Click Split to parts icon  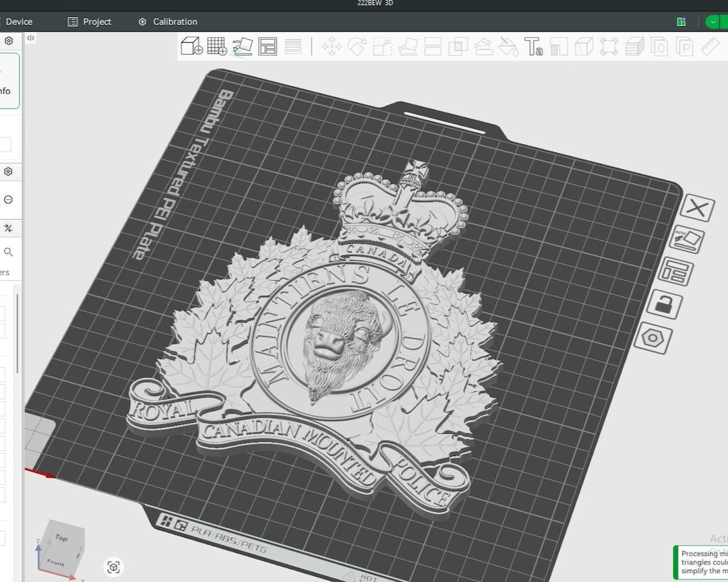click(684, 47)
